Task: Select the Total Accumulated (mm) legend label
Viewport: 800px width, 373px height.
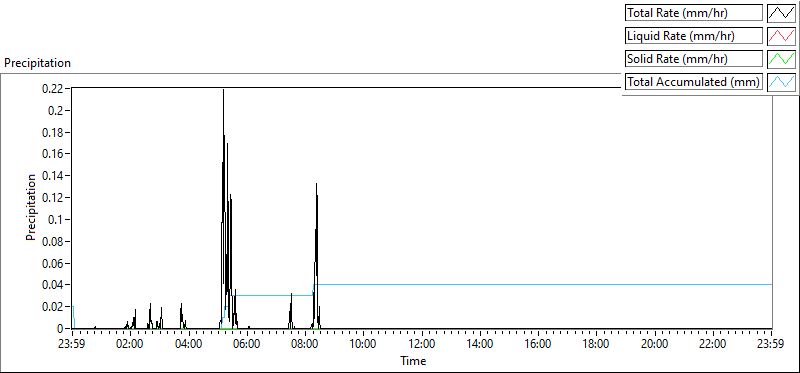Action: [693, 82]
